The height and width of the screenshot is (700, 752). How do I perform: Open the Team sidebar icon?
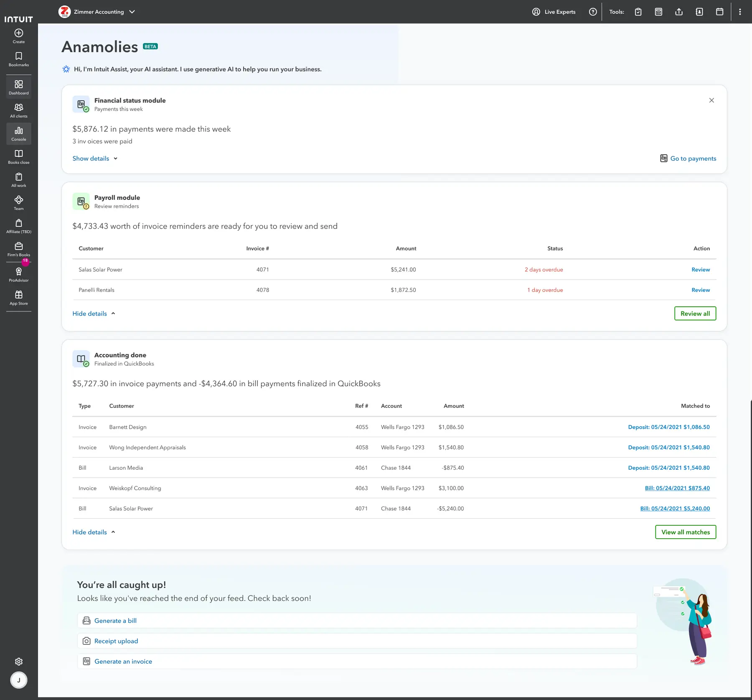[x=19, y=200]
